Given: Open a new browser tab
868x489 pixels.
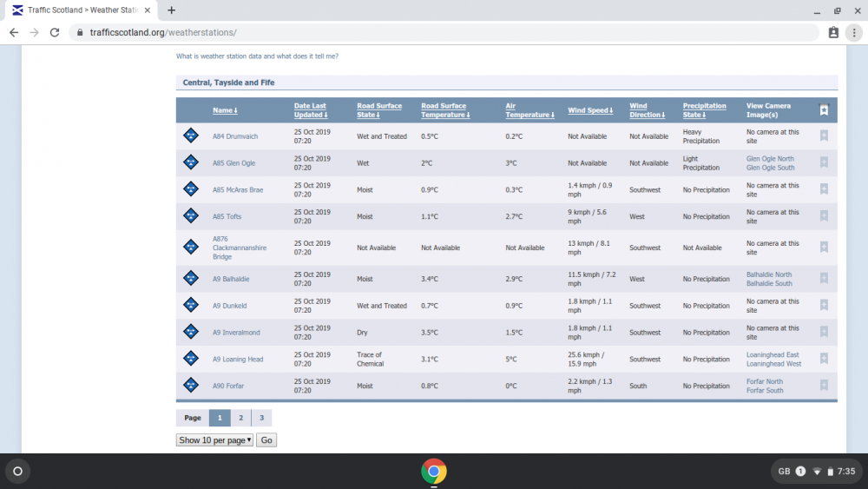Looking at the screenshot, I should 172,10.
